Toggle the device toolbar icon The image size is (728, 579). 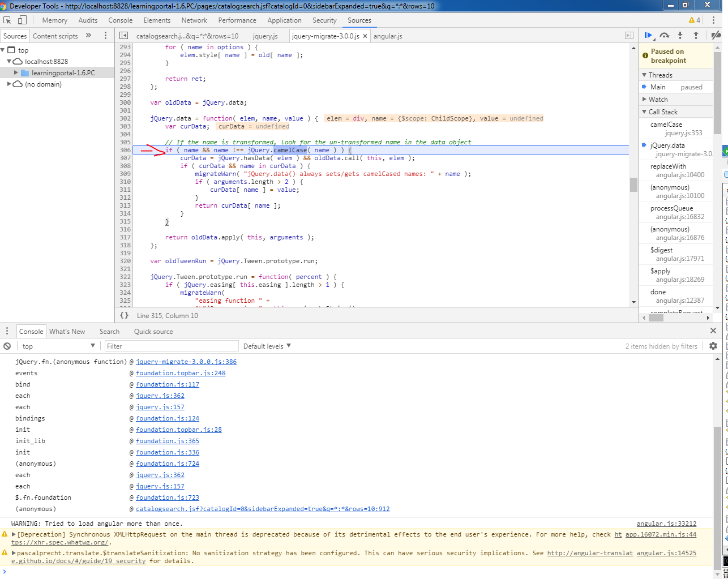(22, 19)
